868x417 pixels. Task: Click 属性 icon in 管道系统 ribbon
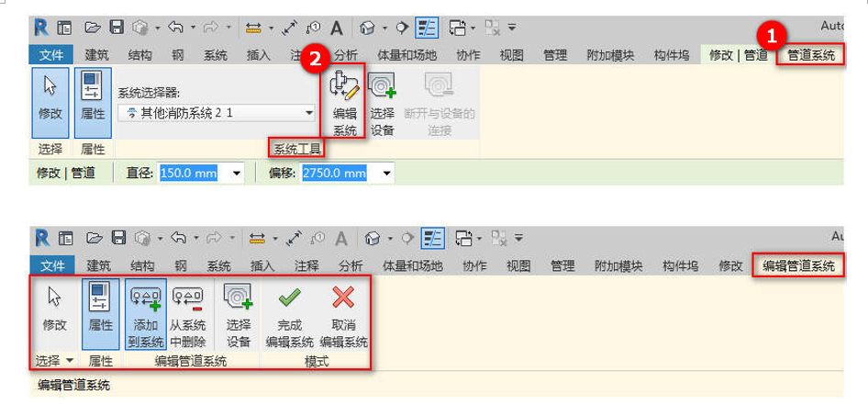click(93, 87)
